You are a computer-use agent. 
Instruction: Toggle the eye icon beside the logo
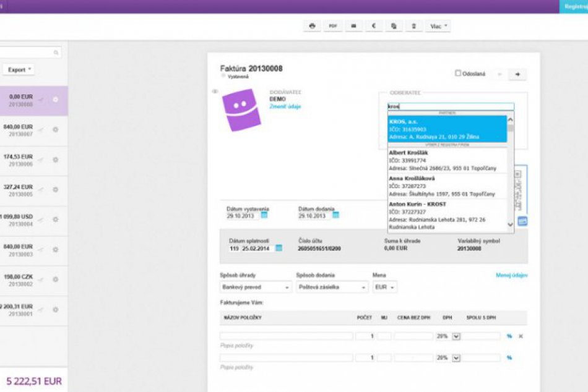(215, 92)
